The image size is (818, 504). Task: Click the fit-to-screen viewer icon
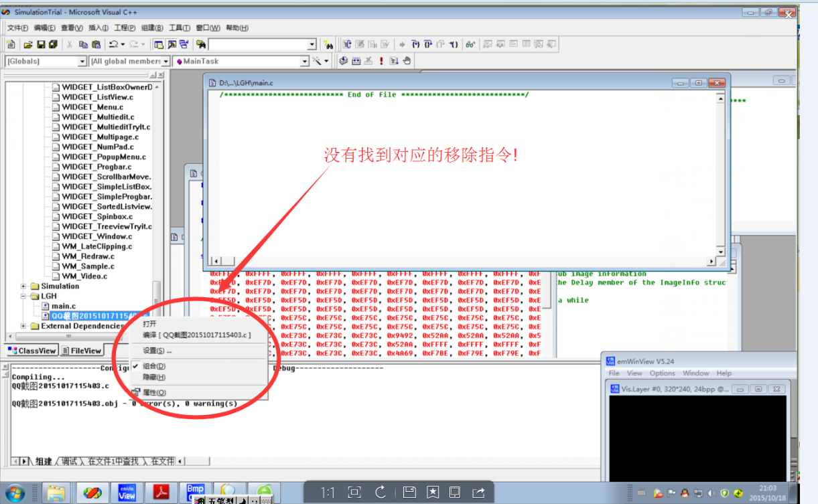click(x=355, y=493)
